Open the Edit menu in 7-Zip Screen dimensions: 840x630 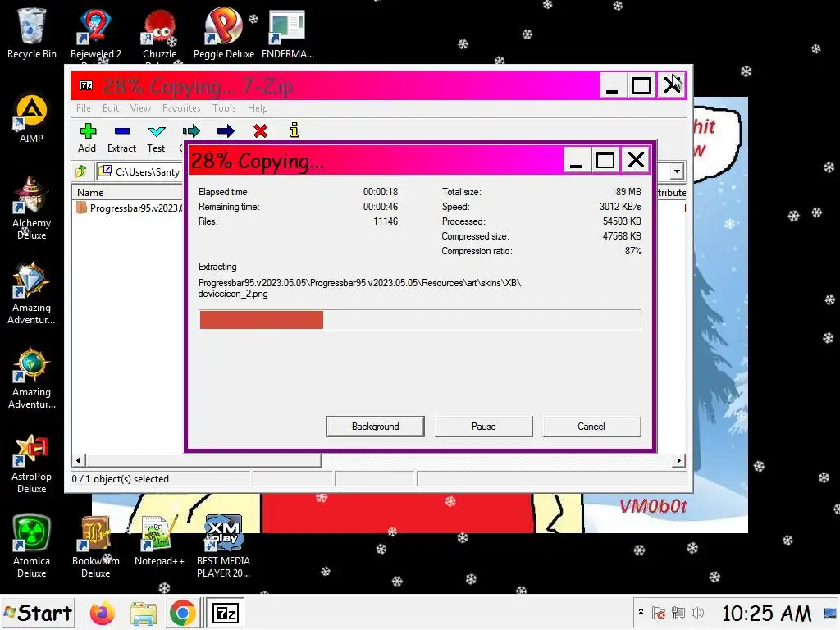111,108
